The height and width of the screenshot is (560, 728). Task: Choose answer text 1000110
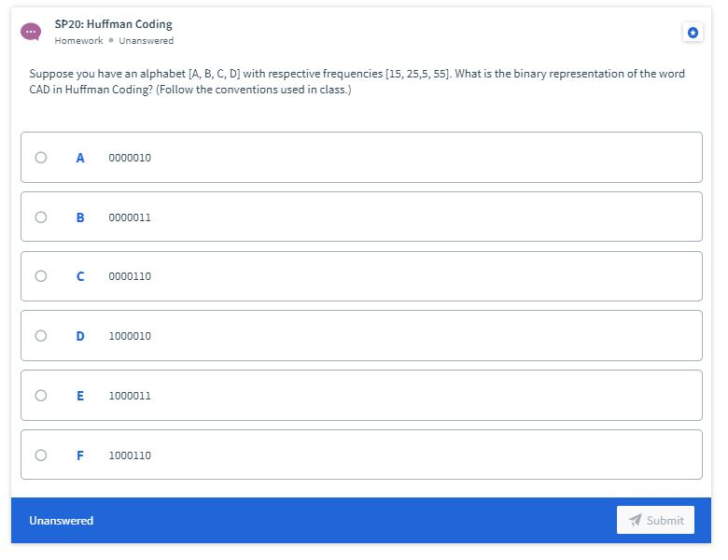(x=130, y=455)
